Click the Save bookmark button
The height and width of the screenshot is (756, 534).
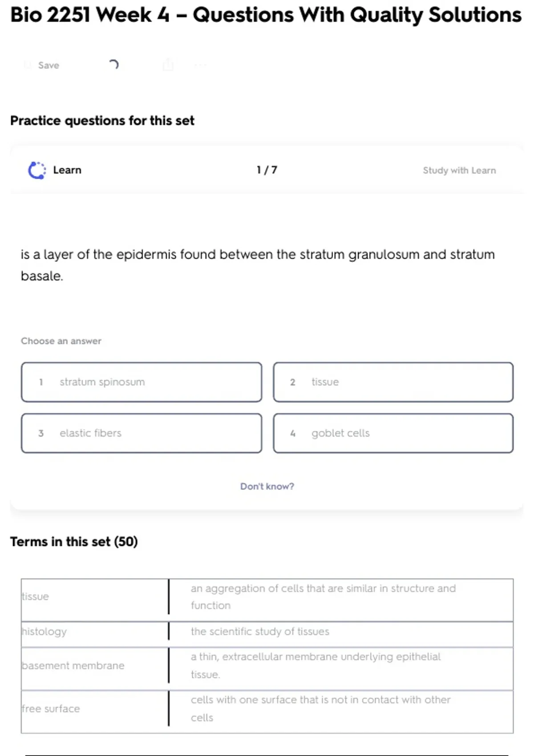tap(41, 65)
